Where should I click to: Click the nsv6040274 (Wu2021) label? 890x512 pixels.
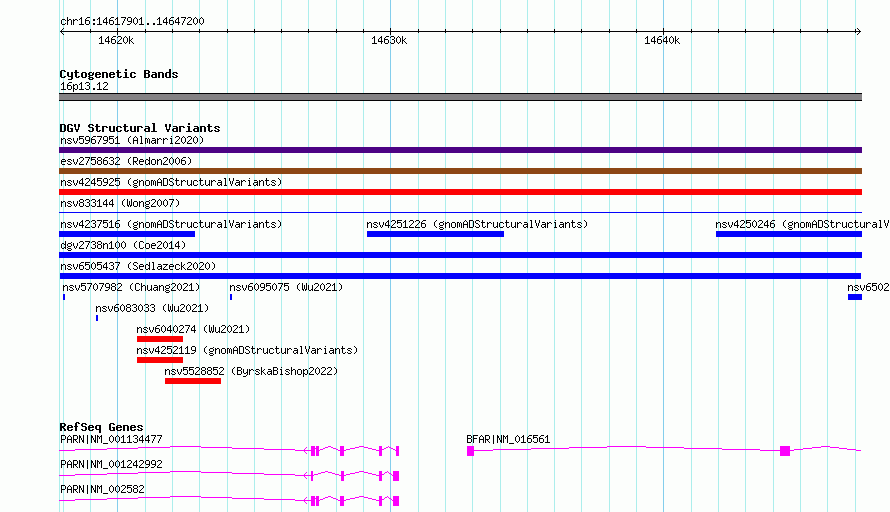[193, 329]
